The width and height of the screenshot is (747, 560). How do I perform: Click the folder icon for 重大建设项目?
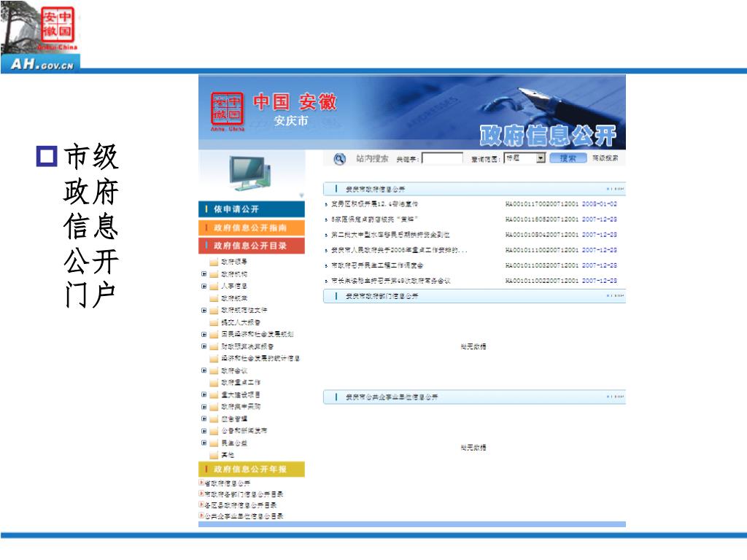click(214, 394)
